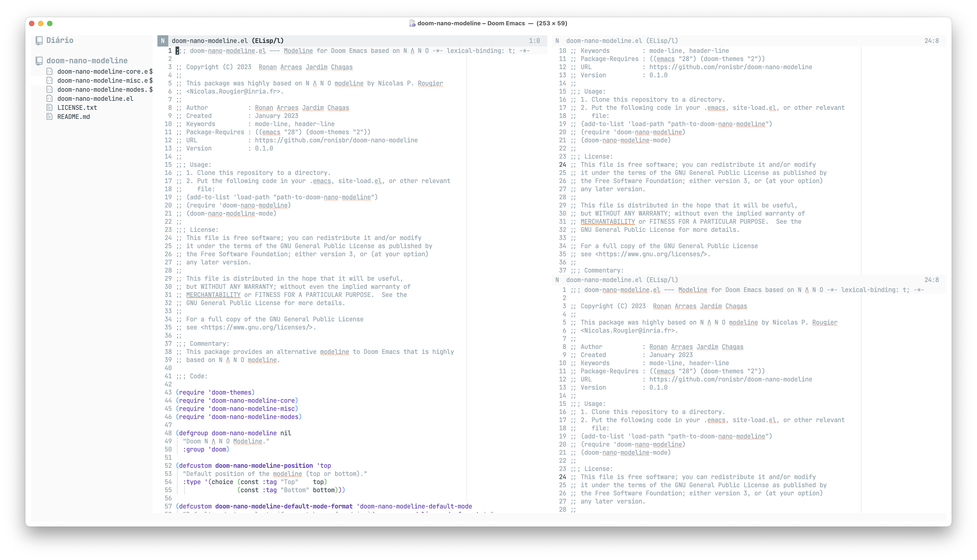Click the doom-nano-modeline project book icon
977x560 pixels.
39,61
